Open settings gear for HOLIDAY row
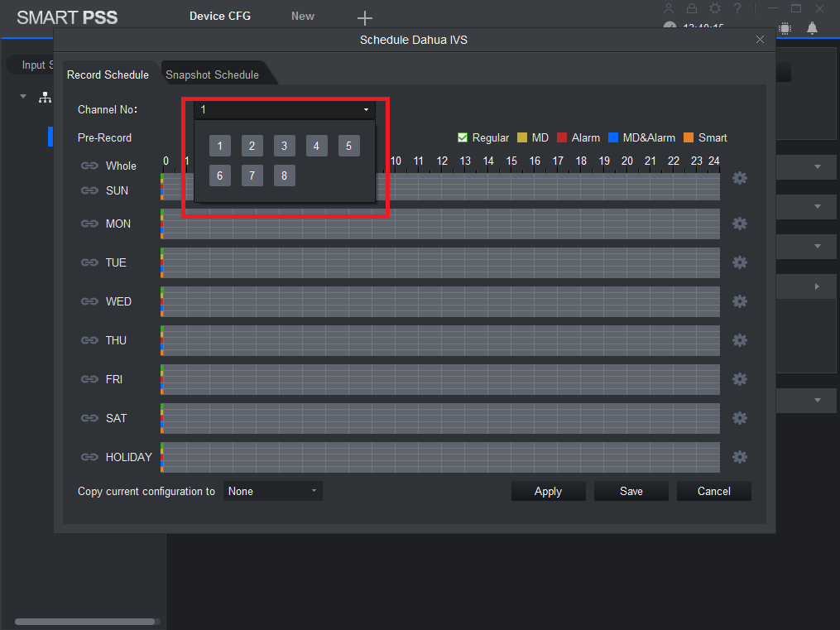The width and height of the screenshot is (840, 630). [x=739, y=457]
